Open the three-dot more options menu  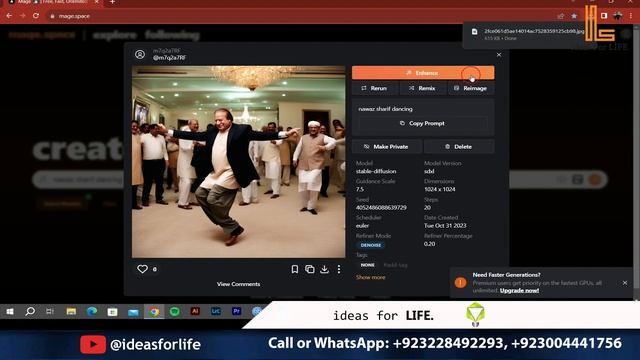[339, 269]
